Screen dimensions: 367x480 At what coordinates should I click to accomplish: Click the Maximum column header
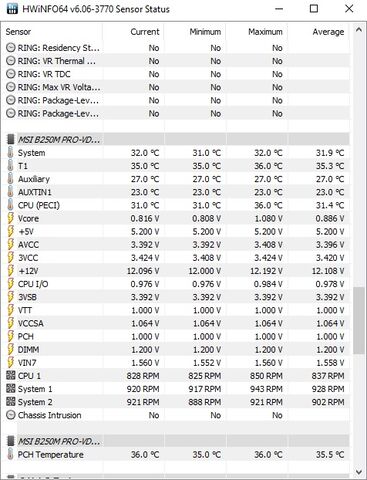click(x=265, y=32)
